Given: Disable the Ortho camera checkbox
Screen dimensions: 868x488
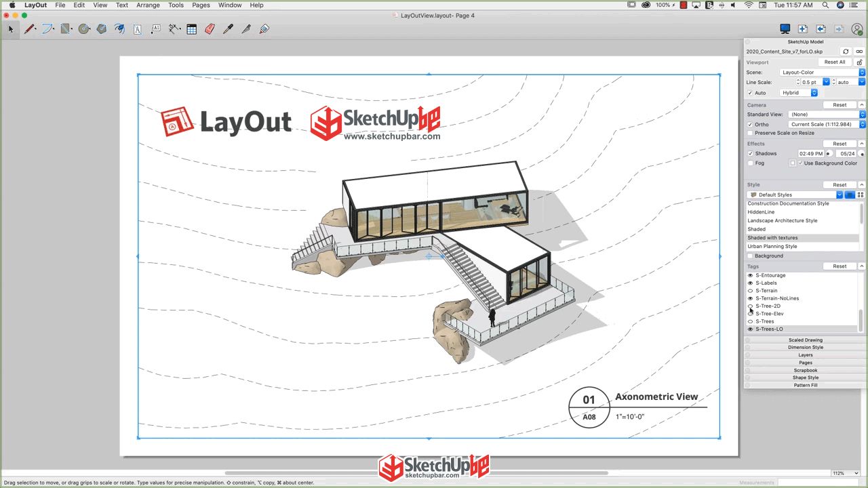Looking at the screenshot, I should [x=750, y=125].
